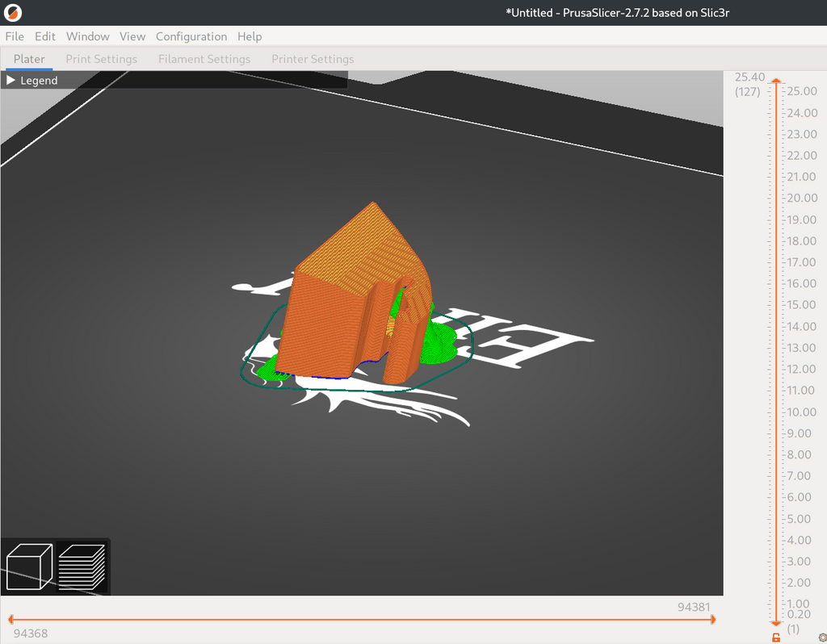Click the 94368 move count label
Screen dimensions: 827x644
pyautogui.click(x=31, y=633)
